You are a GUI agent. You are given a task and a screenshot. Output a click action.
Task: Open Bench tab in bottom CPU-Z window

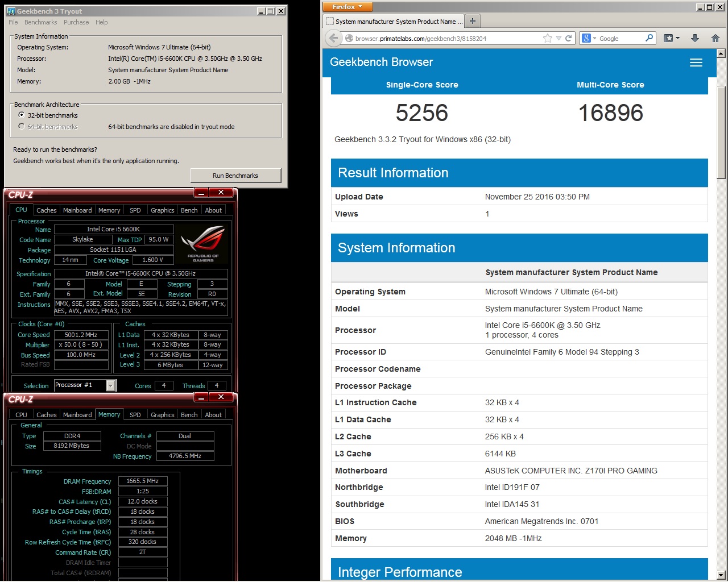[x=189, y=415]
